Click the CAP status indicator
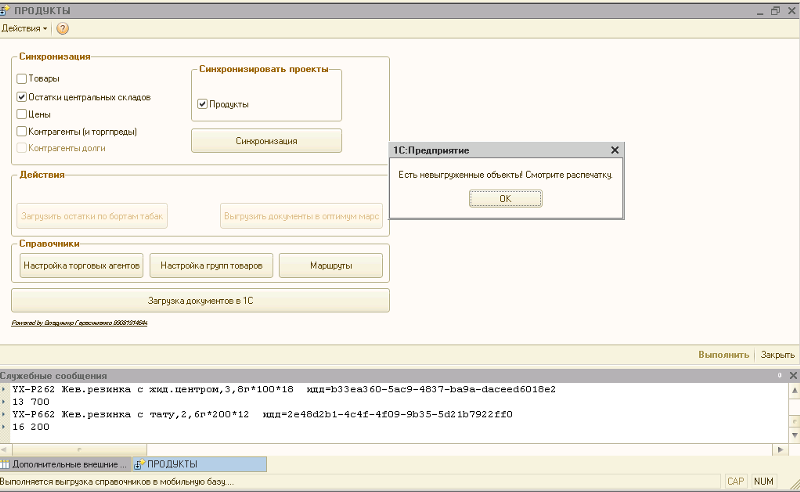The height and width of the screenshot is (492, 800). 735,481
